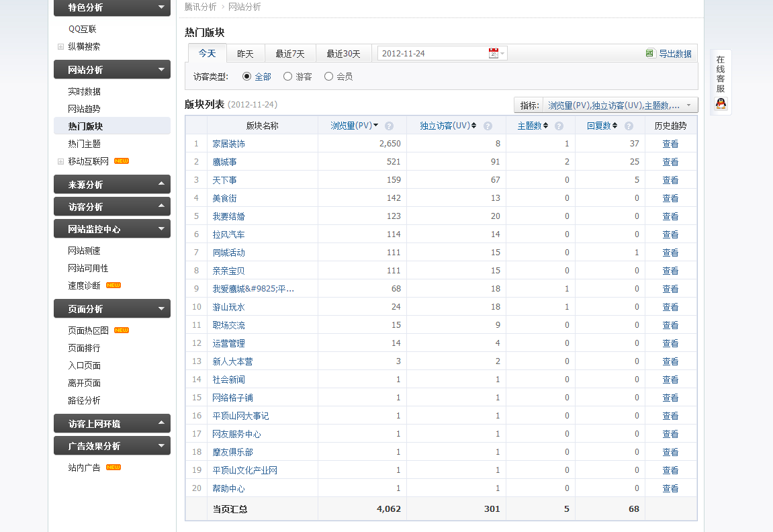Click help icon next to 主题数
The image size is (773, 532).
coord(559,126)
